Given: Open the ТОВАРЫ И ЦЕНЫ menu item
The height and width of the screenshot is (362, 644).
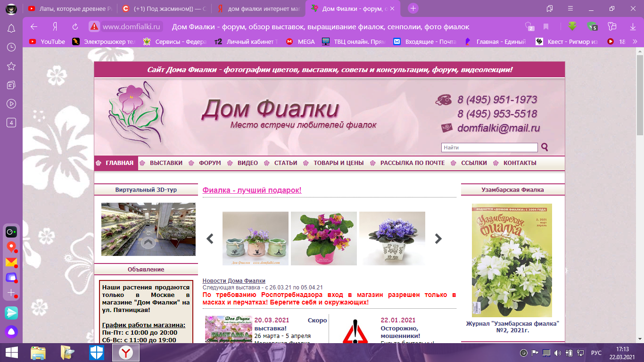Looking at the screenshot, I should coord(339,163).
